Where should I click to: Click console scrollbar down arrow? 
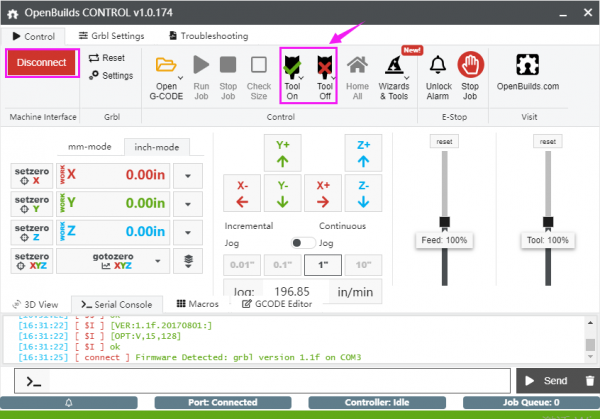click(590, 357)
